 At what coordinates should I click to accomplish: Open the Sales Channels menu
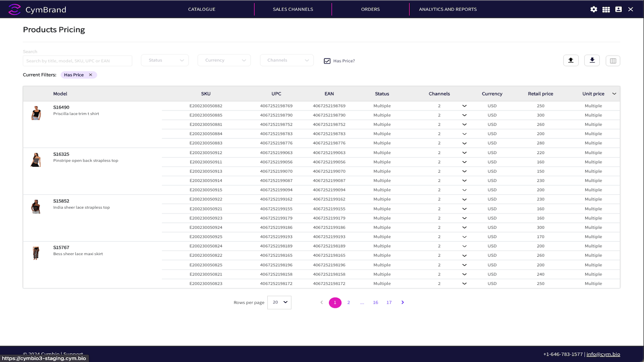(293, 9)
